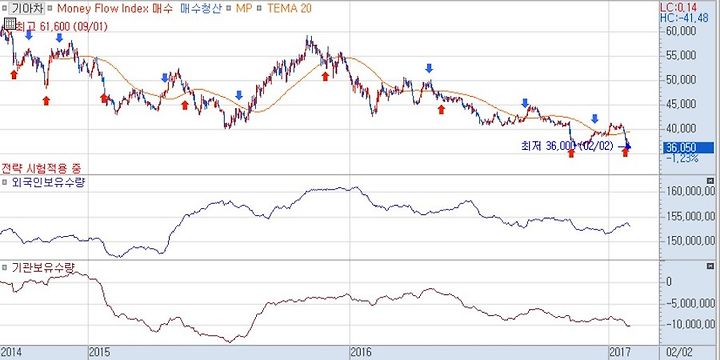Toggle the square marker before TEMA 20
The width and height of the screenshot is (720, 360).
260,8
